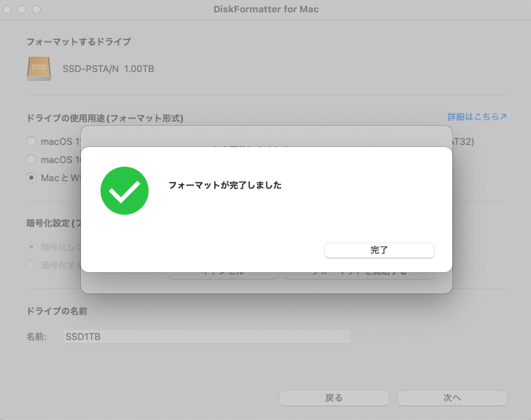This screenshot has height=420, width=531.
Task: Click the yellow minimize window button
Action: [23, 9]
